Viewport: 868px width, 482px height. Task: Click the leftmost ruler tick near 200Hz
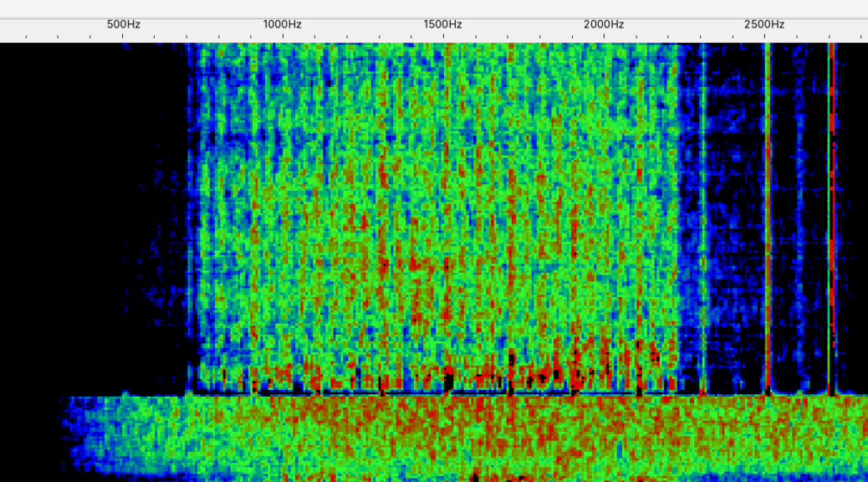(x=27, y=37)
